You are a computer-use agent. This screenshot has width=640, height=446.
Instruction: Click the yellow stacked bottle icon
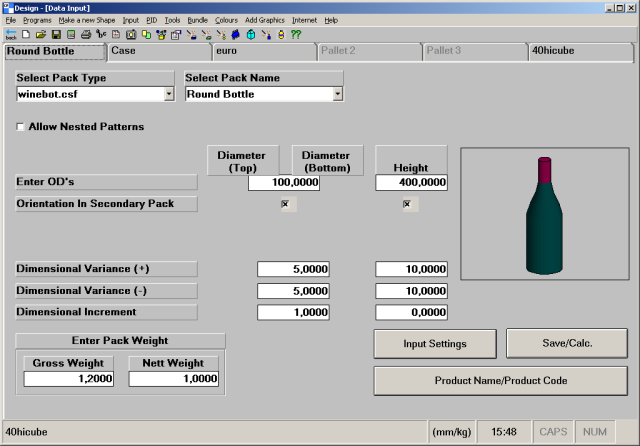tap(281, 35)
